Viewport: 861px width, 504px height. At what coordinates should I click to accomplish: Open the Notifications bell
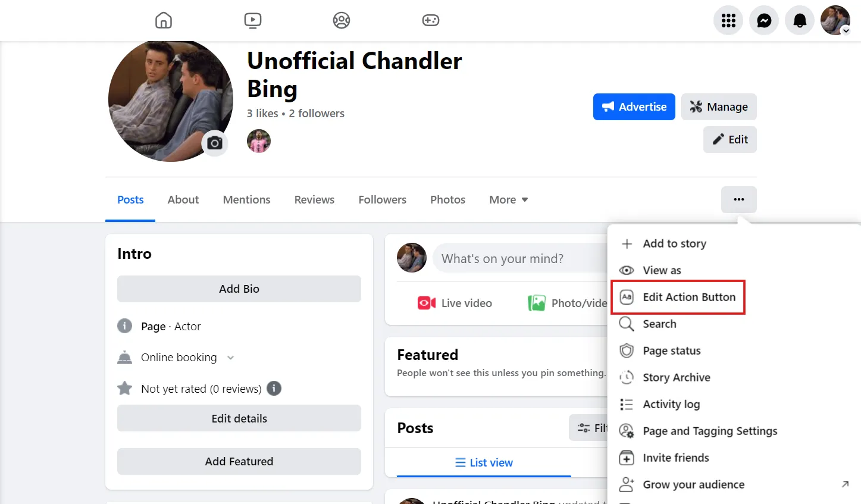(800, 21)
